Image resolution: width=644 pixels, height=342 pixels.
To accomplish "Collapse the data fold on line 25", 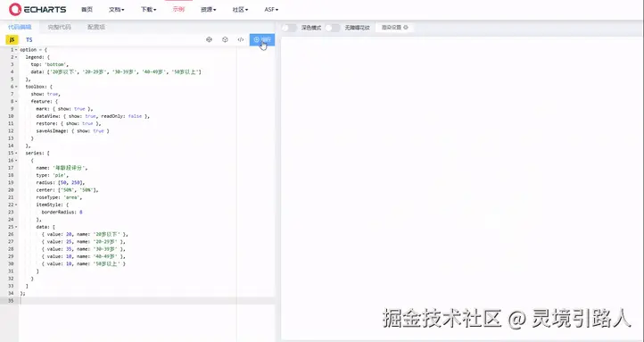I will 16,227.
